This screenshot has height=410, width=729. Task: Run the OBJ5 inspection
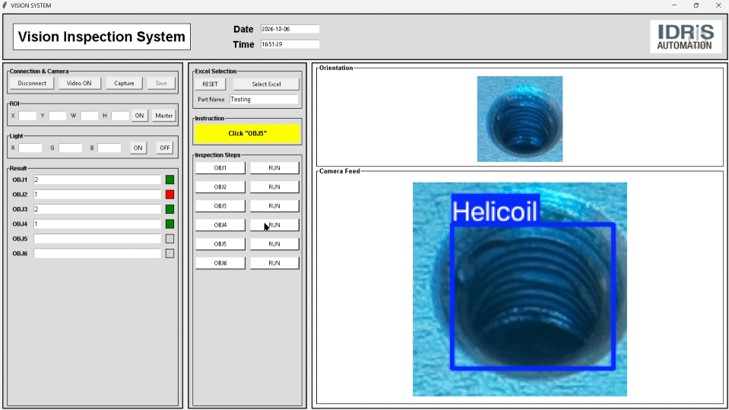click(274, 244)
